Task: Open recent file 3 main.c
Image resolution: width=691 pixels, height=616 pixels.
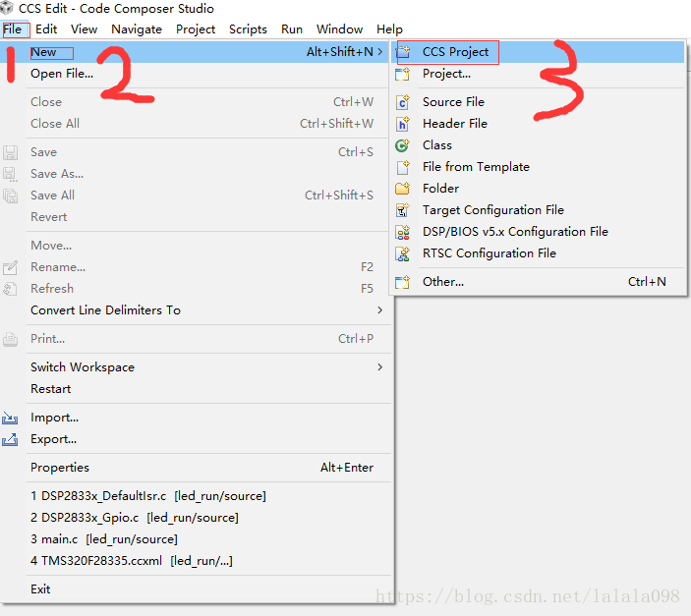Action: point(194,539)
